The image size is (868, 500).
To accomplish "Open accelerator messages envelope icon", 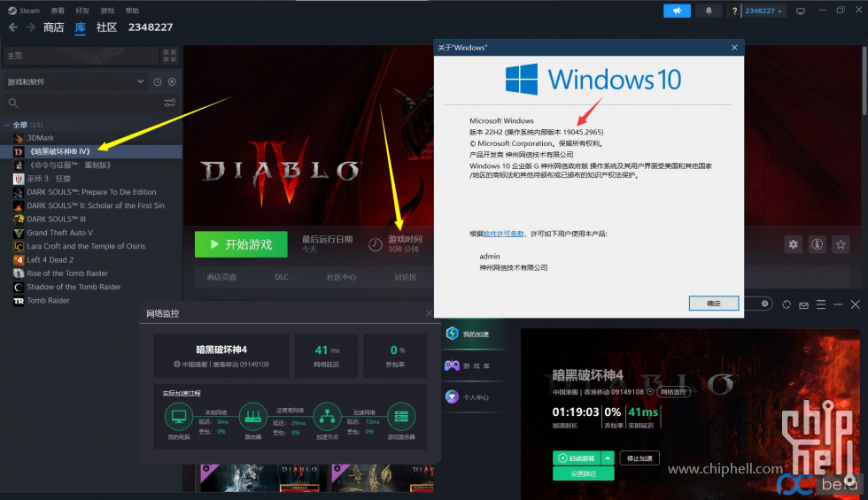I will click(804, 304).
